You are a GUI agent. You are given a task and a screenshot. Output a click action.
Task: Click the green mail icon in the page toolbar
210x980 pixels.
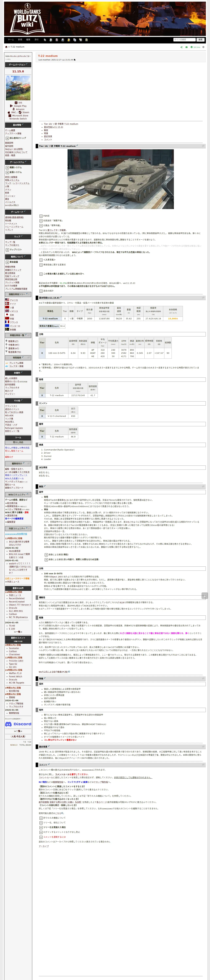[186, 47]
